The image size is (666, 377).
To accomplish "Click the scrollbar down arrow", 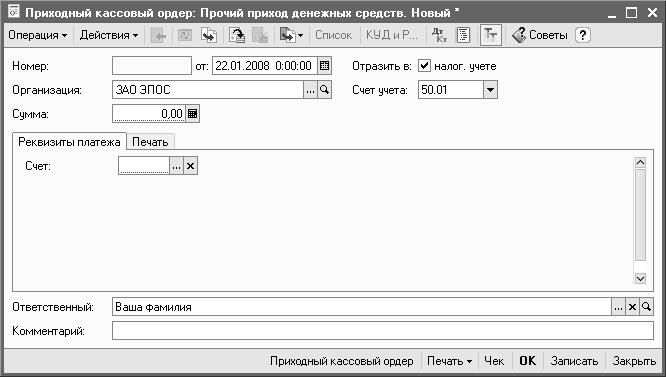I will [640, 279].
